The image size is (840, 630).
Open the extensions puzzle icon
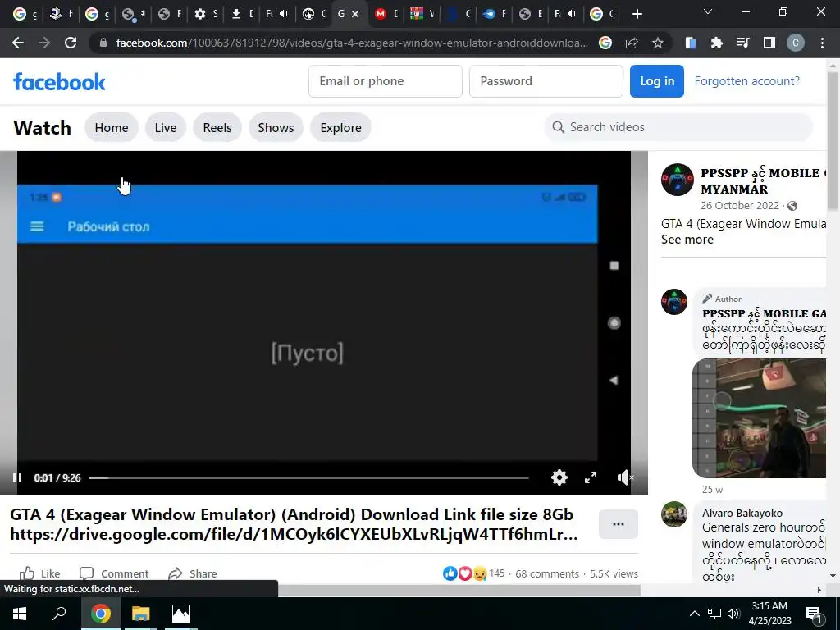716,43
